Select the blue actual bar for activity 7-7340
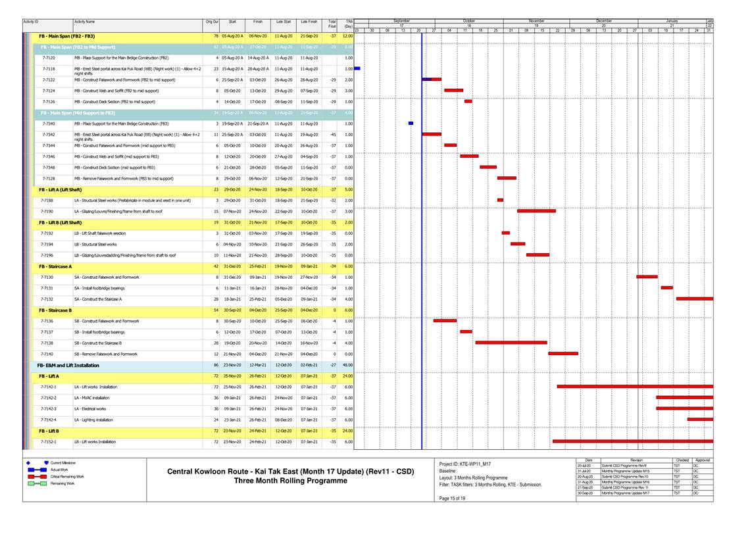The width and height of the screenshot is (756, 534). click(411, 123)
